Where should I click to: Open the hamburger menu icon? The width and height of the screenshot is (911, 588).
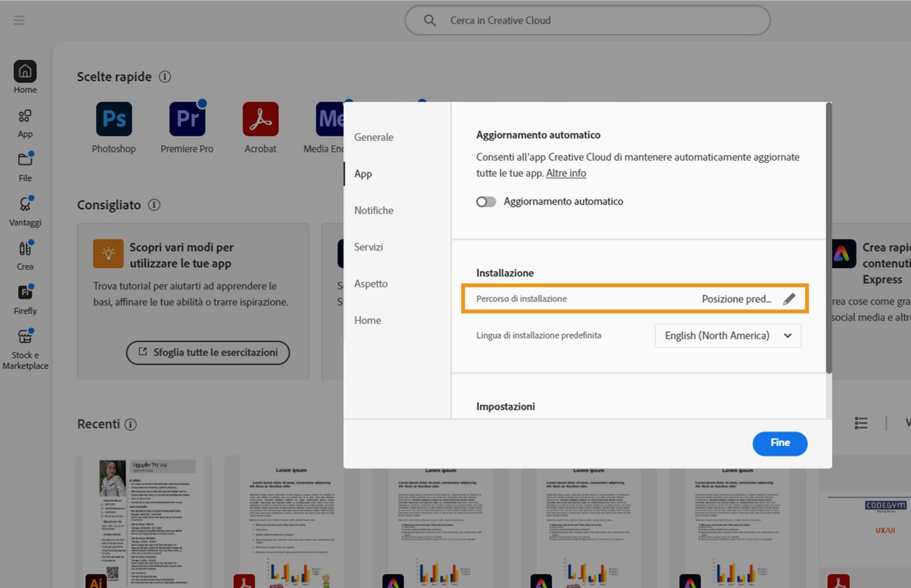[19, 20]
